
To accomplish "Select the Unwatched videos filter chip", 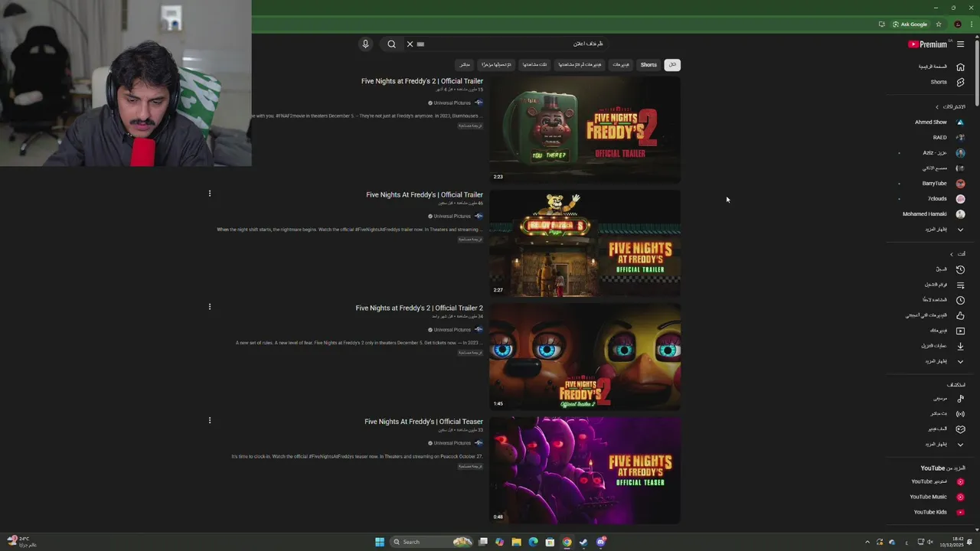I will 580,65.
